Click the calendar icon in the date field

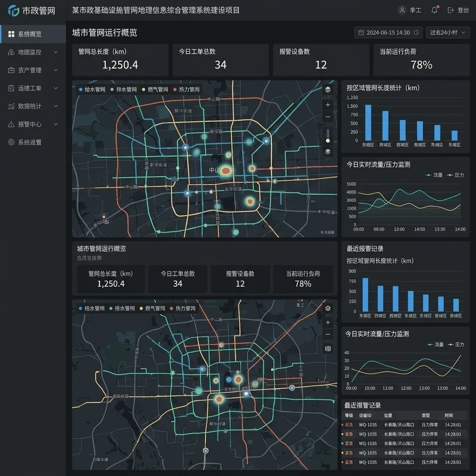(x=361, y=33)
